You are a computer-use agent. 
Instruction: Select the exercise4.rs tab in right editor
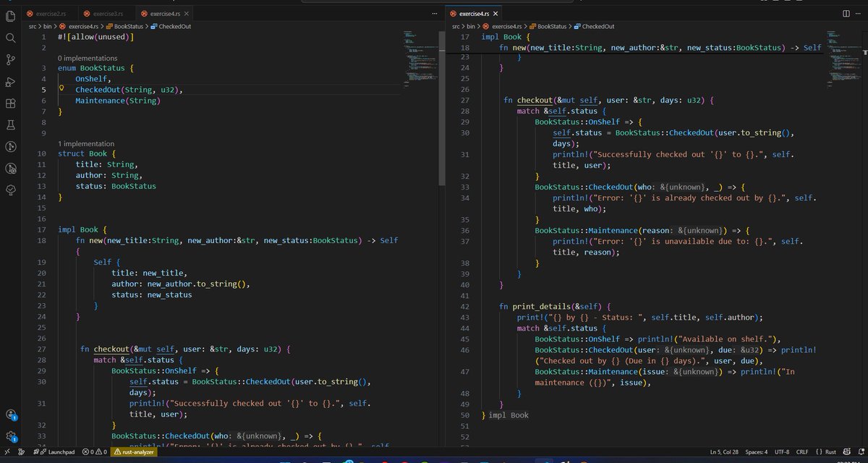[473, 14]
